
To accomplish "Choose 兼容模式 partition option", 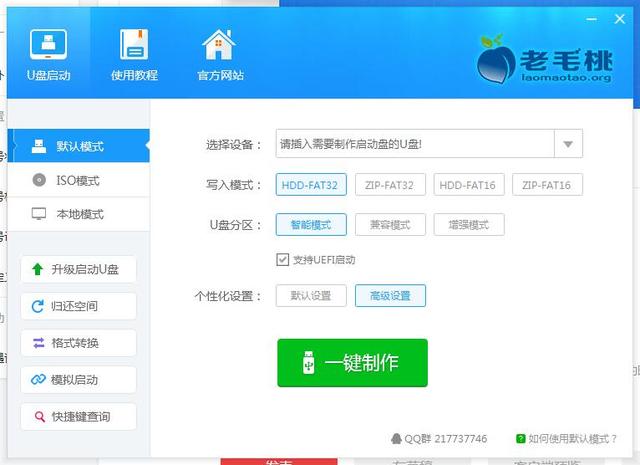I will coord(390,225).
